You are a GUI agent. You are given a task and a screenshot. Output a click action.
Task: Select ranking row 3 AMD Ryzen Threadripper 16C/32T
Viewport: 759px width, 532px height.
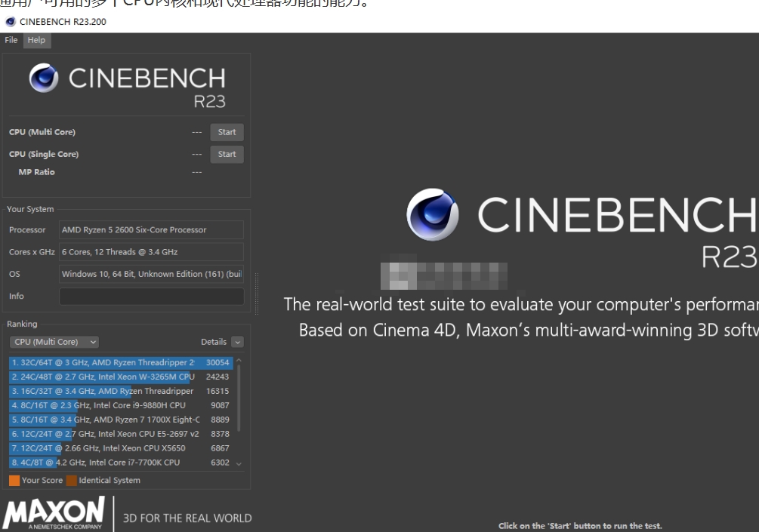121,391
